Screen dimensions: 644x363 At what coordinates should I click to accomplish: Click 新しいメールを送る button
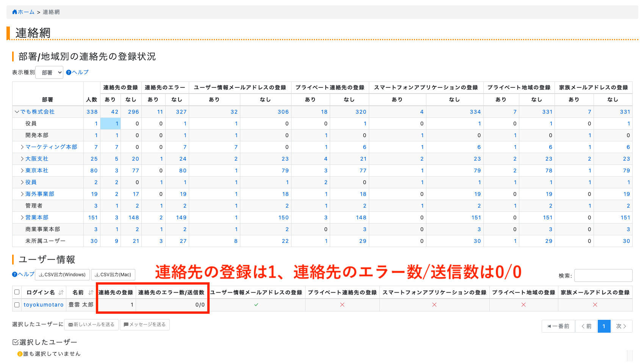91,325
